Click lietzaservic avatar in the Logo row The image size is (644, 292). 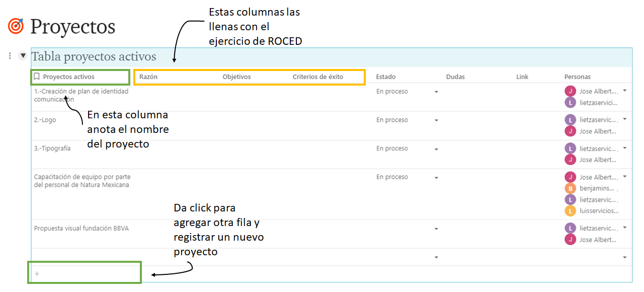coord(570,120)
